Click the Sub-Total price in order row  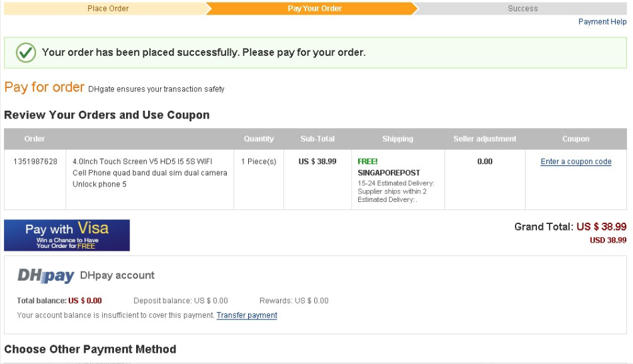click(x=318, y=161)
